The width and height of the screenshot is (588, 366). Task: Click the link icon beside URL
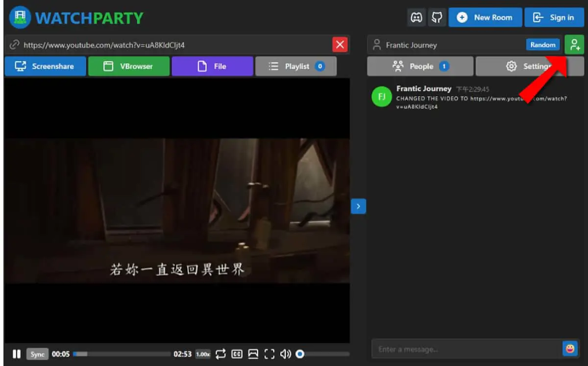click(15, 45)
